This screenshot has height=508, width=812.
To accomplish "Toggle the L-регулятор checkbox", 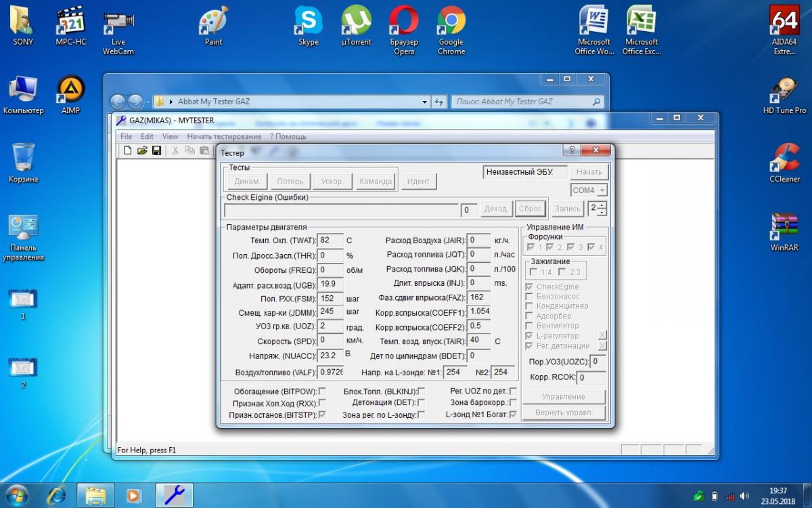I will pos(530,336).
